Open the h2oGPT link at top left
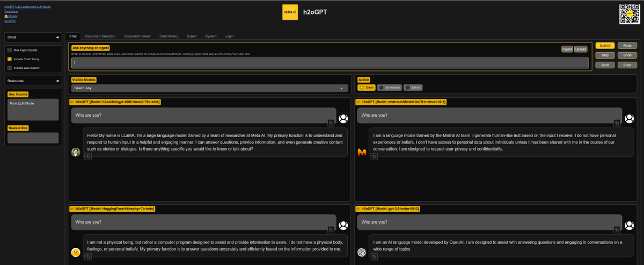 point(9,6)
